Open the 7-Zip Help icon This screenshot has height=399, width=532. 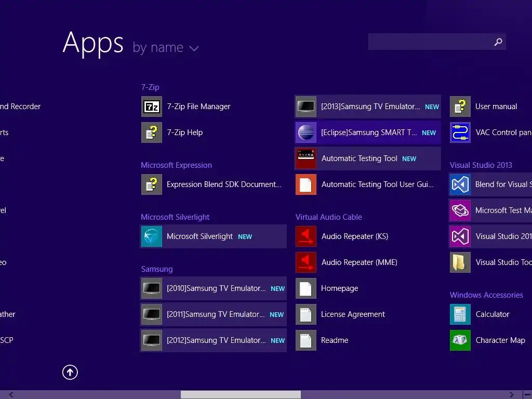pyautogui.click(x=151, y=132)
